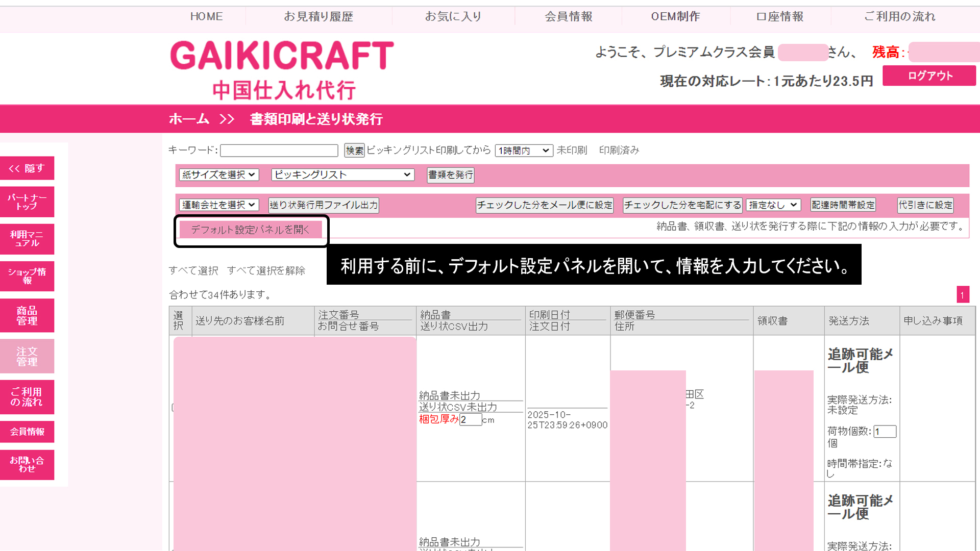Open お見積り履歴 in top menu

coord(318,16)
